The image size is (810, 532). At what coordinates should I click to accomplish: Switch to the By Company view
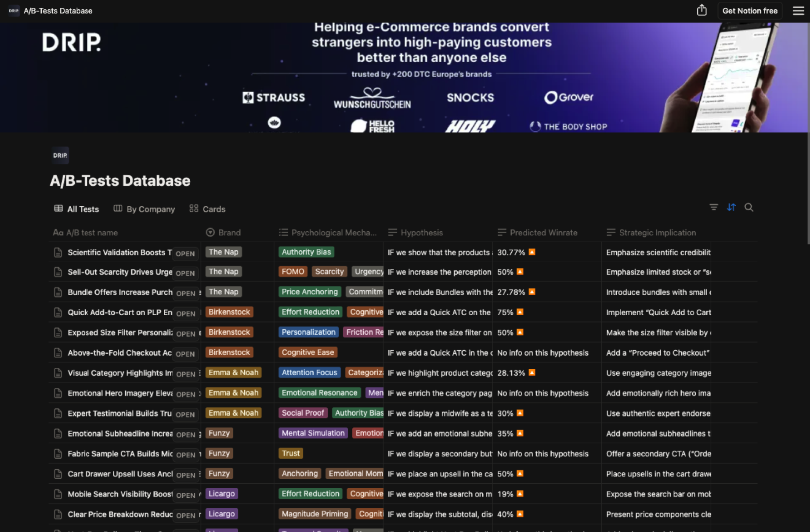coord(144,209)
